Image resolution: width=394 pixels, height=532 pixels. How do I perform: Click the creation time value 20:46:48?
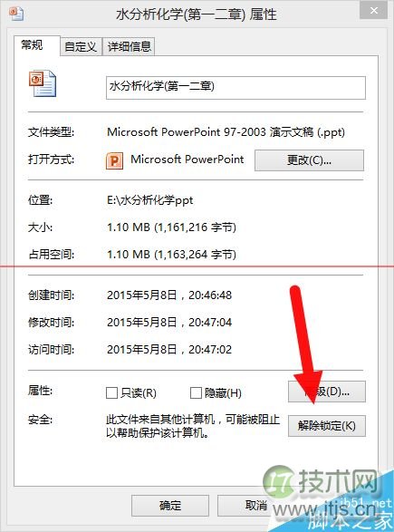210,295
